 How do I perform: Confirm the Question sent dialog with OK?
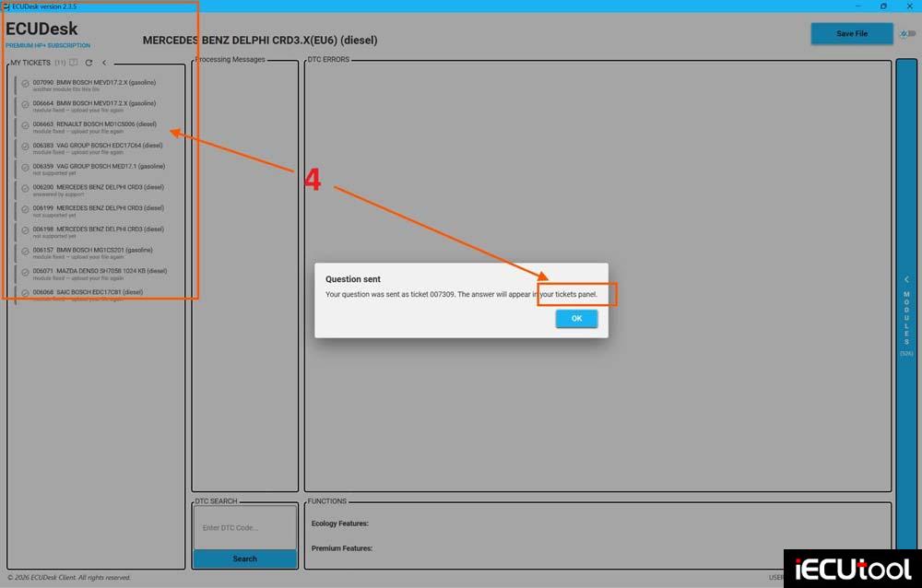576,318
